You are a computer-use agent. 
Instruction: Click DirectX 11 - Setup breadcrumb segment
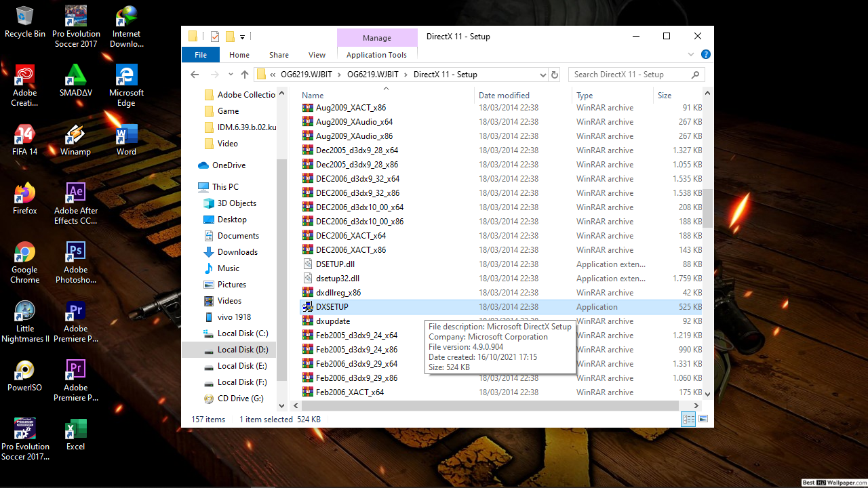[x=446, y=75]
